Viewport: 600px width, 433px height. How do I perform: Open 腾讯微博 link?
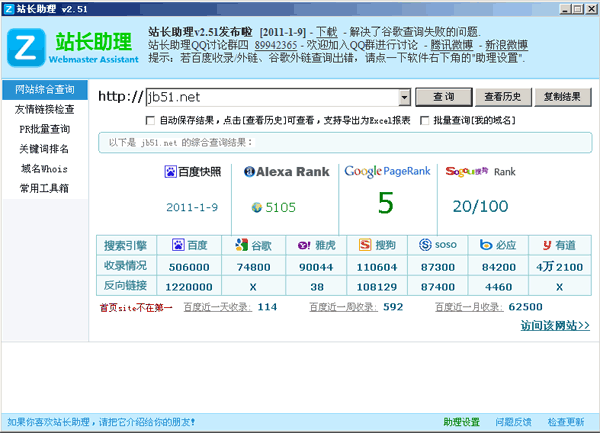[452, 45]
